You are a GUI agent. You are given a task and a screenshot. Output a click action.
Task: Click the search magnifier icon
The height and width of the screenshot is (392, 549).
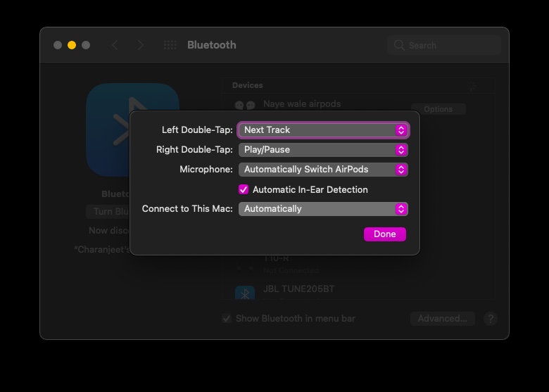(x=399, y=45)
